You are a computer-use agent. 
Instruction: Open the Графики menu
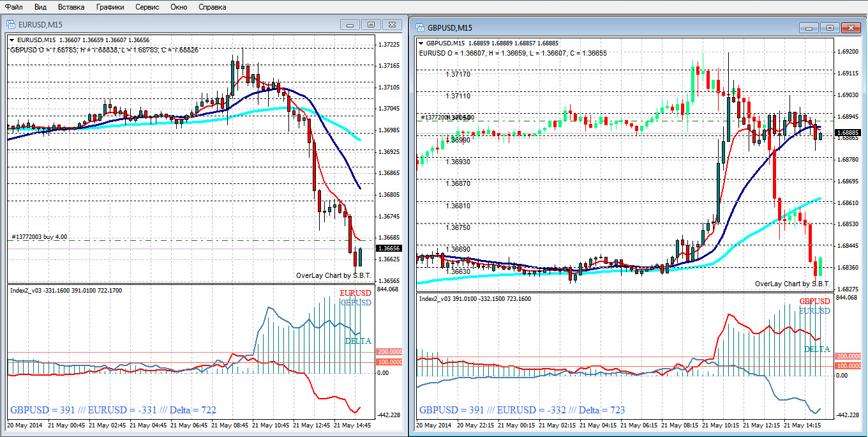[x=110, y=7]
